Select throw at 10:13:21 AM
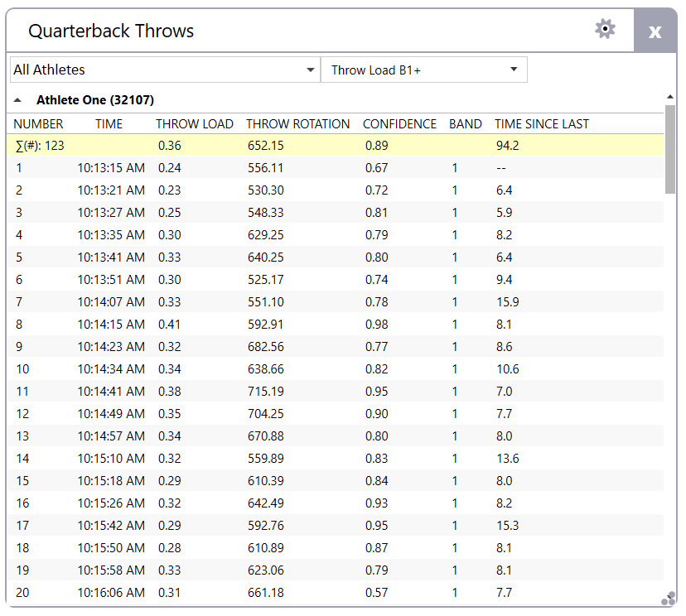686x616 pixels. point(335,190)
